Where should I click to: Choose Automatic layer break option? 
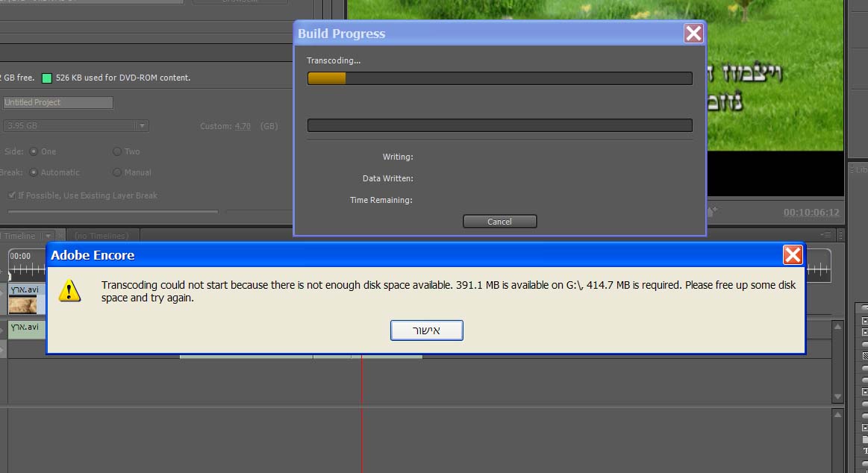point(34,172)
